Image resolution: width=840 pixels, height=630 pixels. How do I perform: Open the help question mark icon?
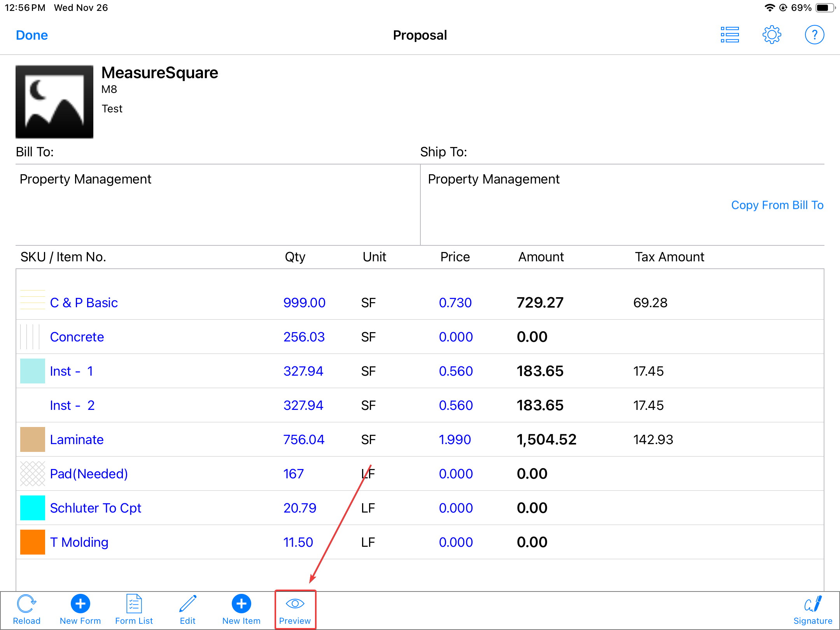point(814,35)
